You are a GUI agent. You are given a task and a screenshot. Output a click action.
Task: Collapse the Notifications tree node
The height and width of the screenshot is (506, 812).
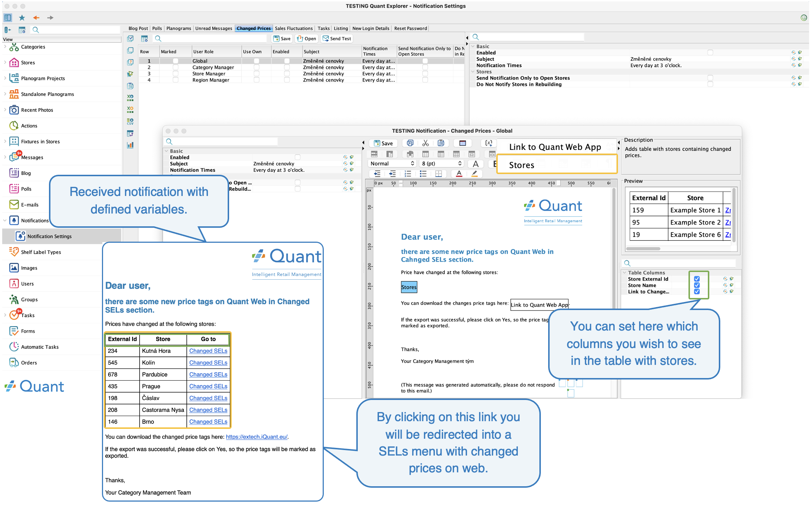point(5,220)
